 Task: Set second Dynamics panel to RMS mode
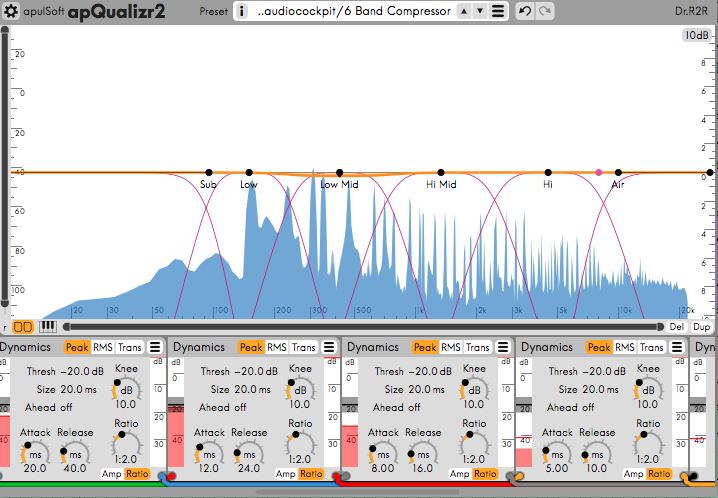[x=277, y=347]
